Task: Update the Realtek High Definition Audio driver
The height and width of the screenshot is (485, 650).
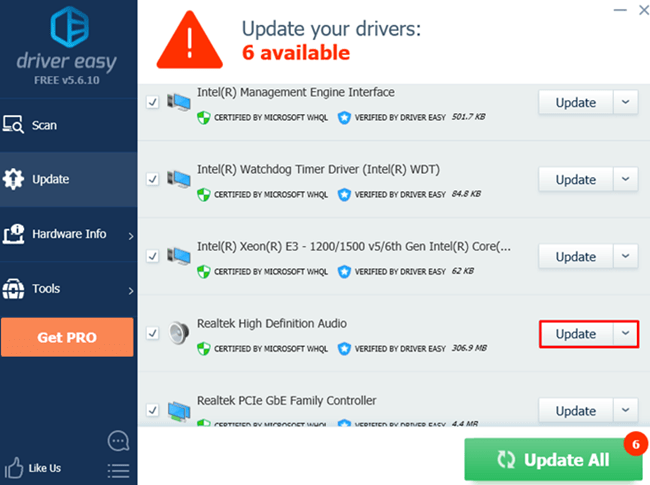Action: [576, 334]
